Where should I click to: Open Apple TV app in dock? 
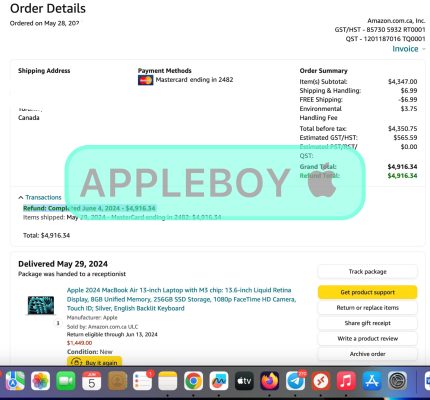coord(244,381)
